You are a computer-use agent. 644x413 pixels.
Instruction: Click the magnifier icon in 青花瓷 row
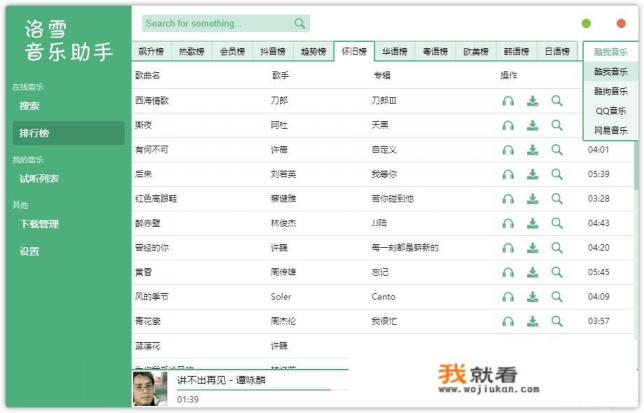click(557, 321)
